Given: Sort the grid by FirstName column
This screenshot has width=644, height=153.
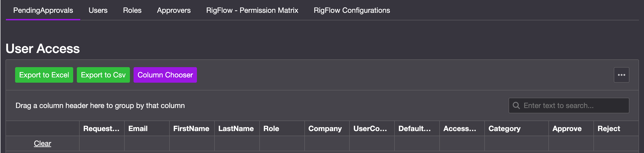Looking at the screenshot, I should pyautogui.click(x=191, y=128).
